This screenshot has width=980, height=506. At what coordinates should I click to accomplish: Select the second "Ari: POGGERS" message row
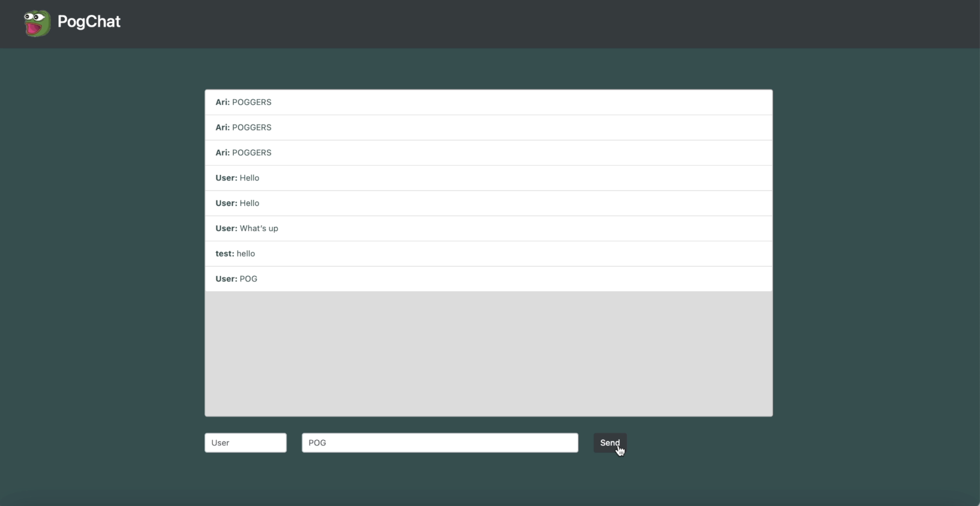(488, 127)
